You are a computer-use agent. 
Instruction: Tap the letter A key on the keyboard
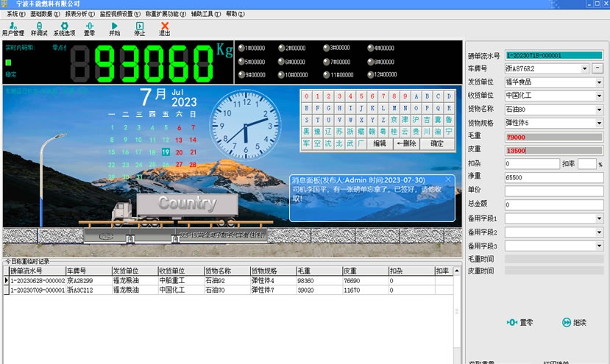pos(416,96)
